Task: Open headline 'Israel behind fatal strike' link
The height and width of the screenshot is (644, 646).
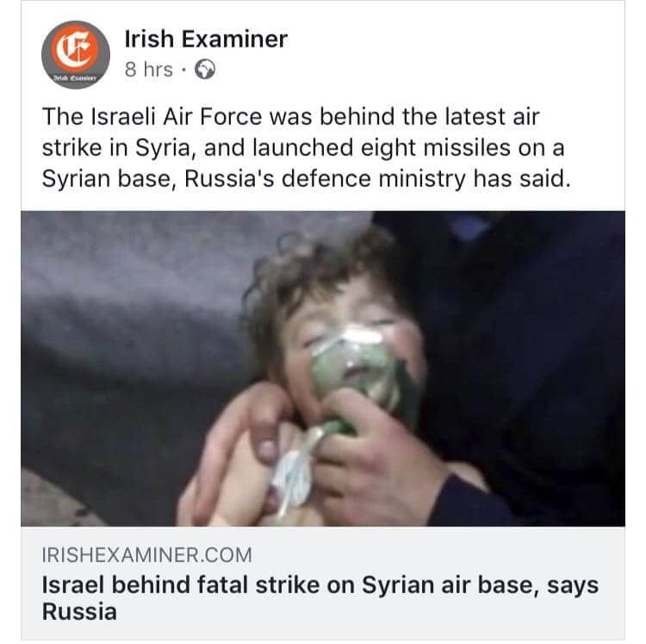Action: [320, 598]
